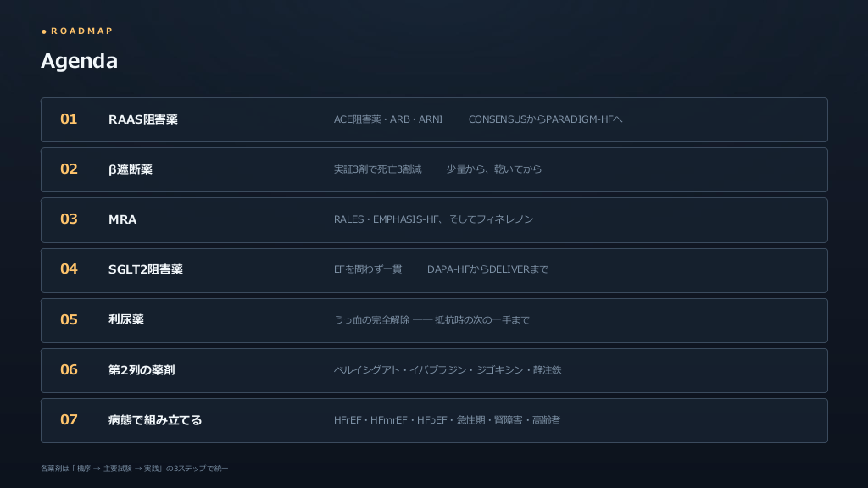This screenshot has height=488, width=868.
Task: Select the number 03 badge
Action: [69, 219]
